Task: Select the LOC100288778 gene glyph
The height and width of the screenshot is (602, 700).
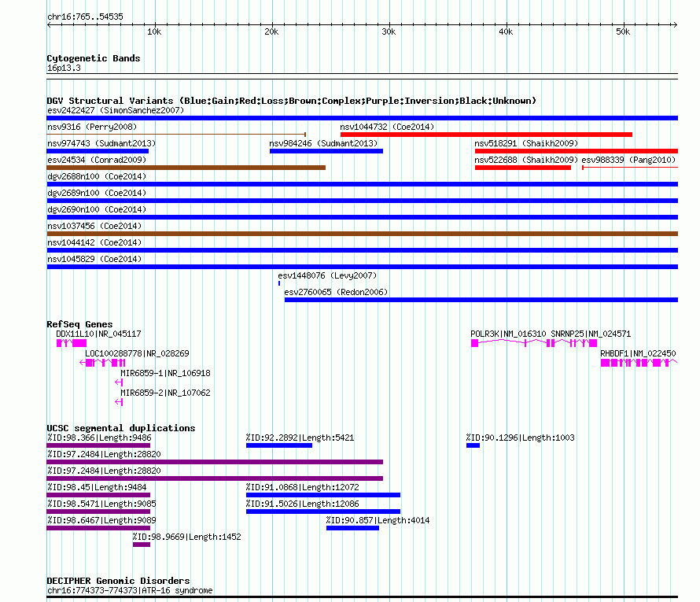Action: (x=102, y=363)
